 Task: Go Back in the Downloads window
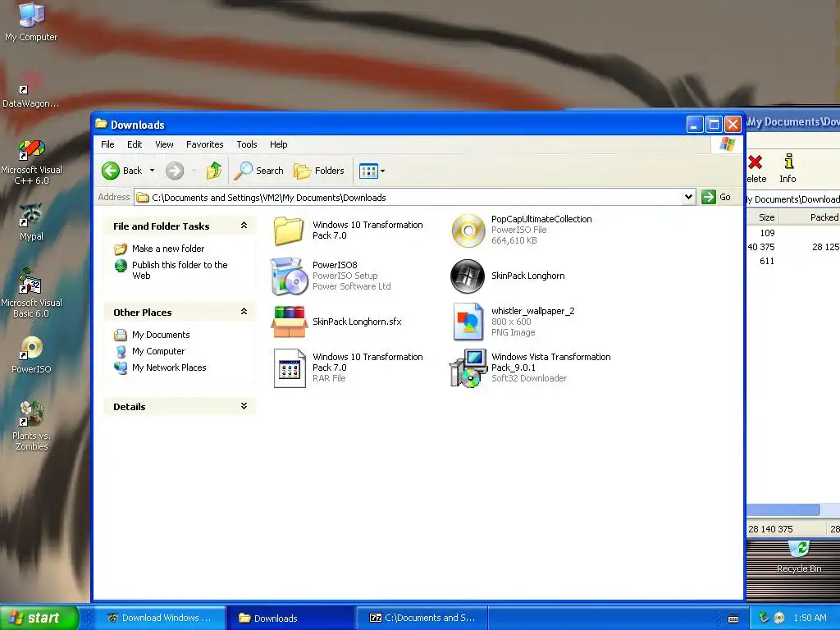122,171
